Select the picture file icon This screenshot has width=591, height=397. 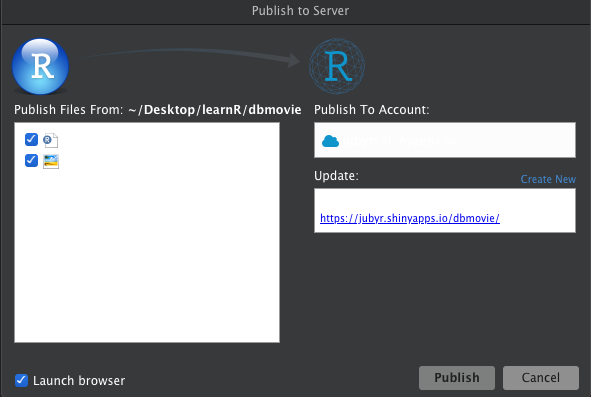pos(51,161)
